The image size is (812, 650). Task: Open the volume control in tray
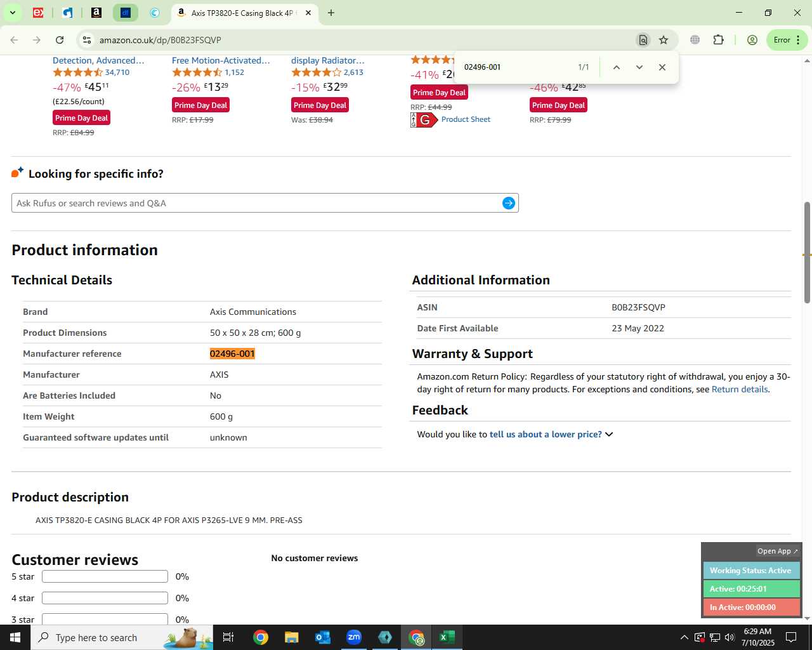point(730,637)
